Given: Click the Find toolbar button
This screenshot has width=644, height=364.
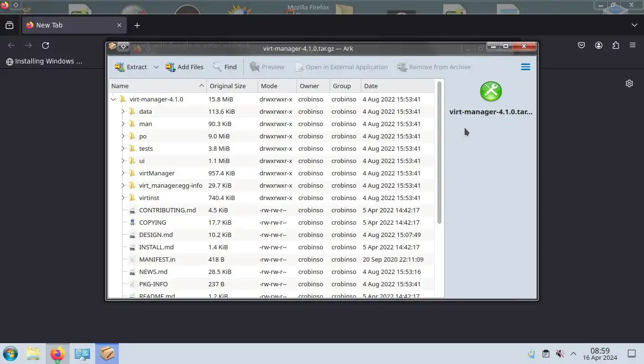Looking at the screenshot, I should (x=224, y=67).
